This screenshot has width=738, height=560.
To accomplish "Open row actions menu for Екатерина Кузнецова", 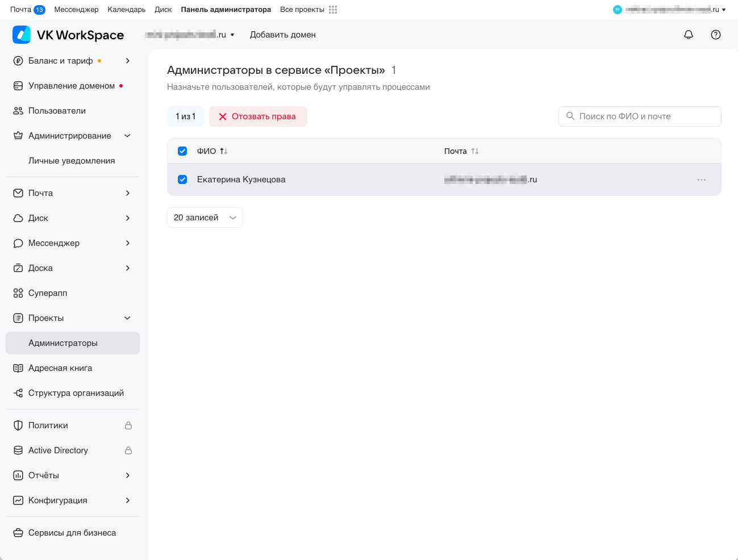I will 701,179.
